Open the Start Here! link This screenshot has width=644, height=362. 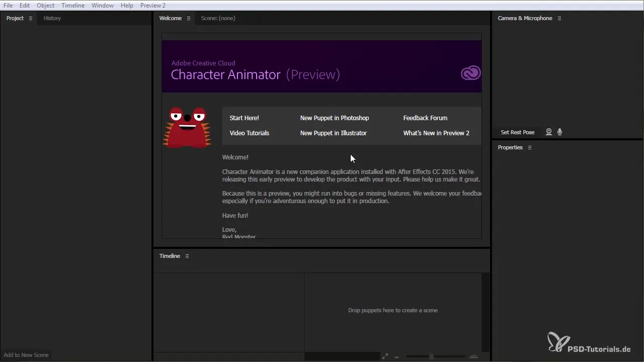(245, 118)
